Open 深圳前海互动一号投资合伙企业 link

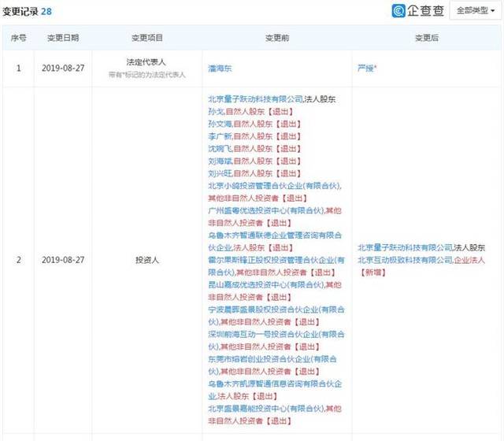click(276, 340)
